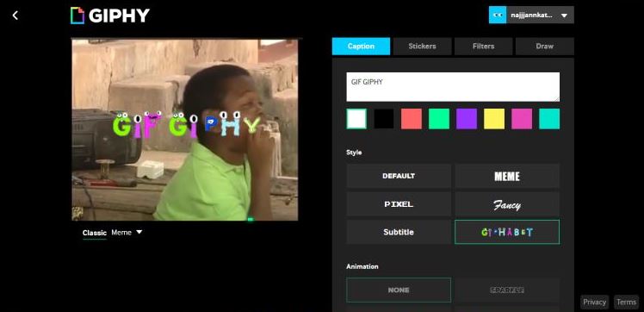
Task: Click the GIF GIPHY caption text field
Action: pyautogui.click(x=453, y=87)
